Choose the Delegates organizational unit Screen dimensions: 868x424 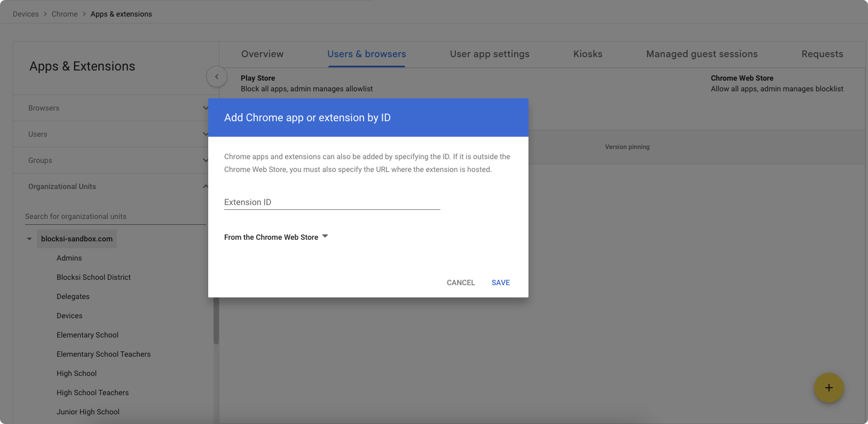click(x=73, y=296)
